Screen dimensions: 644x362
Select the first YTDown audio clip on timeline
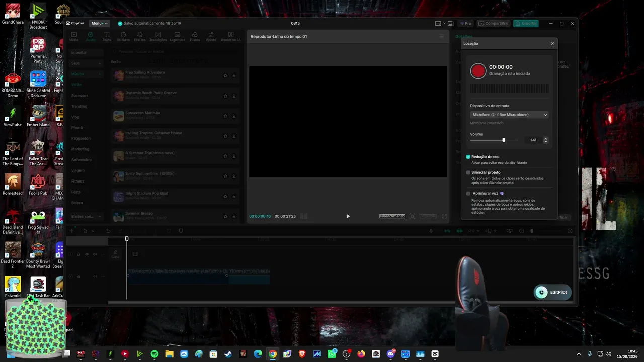click(177, 276)
